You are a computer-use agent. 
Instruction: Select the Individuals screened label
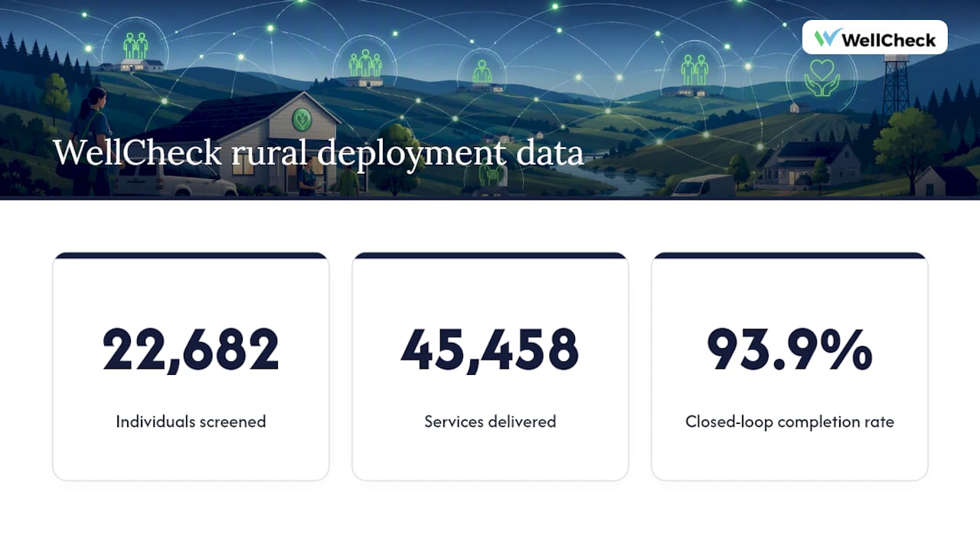[191, 421]
